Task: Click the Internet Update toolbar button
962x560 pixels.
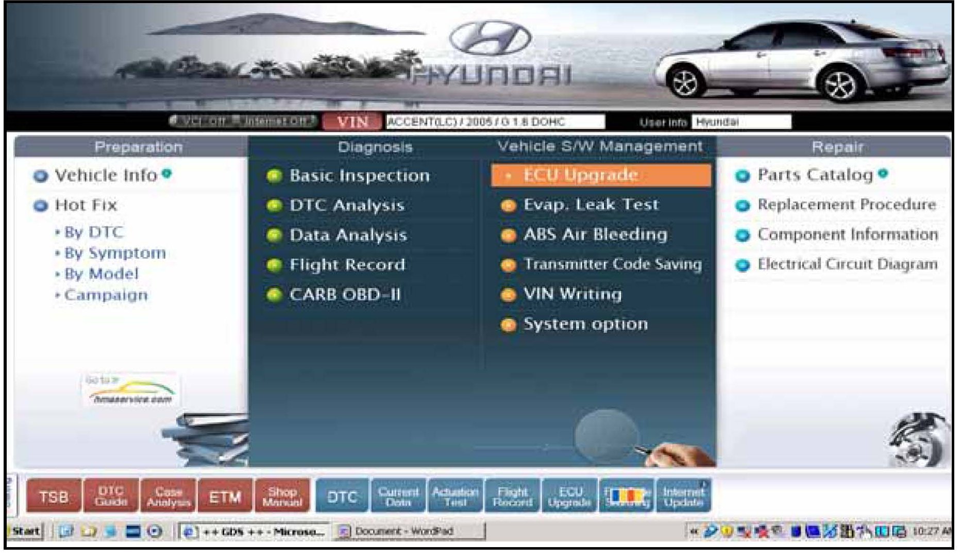Action: 683,497
